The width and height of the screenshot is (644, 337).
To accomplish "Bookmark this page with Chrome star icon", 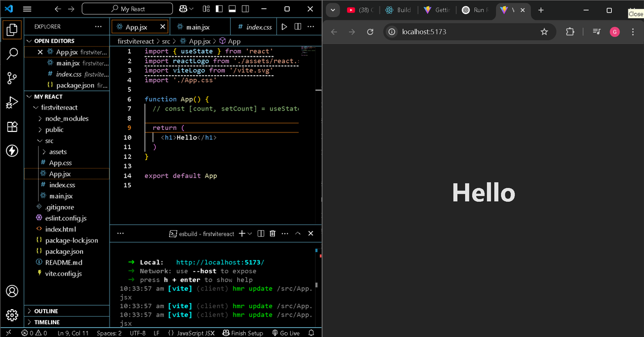I will point(544,32).
